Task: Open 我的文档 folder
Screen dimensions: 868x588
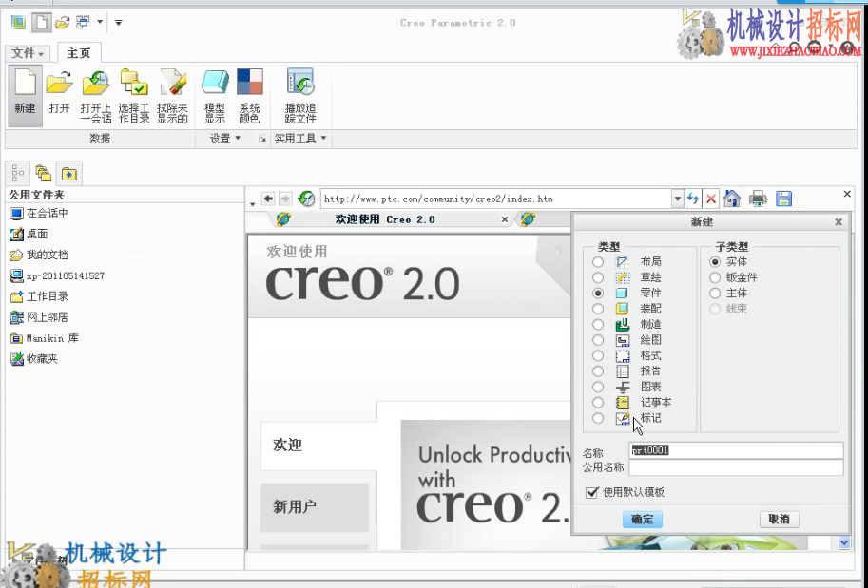Action: [x=39, y=255]
